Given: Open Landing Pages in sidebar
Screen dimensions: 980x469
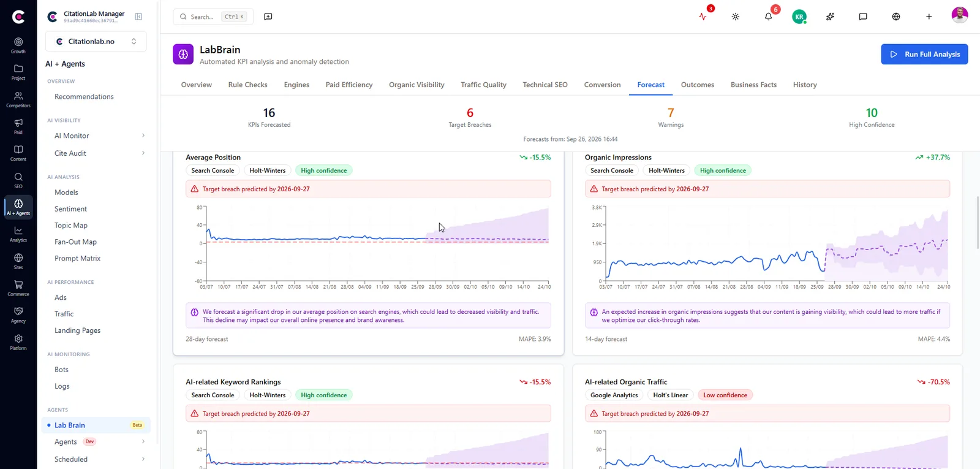Looking at the screenshot, I should (78, 330).
